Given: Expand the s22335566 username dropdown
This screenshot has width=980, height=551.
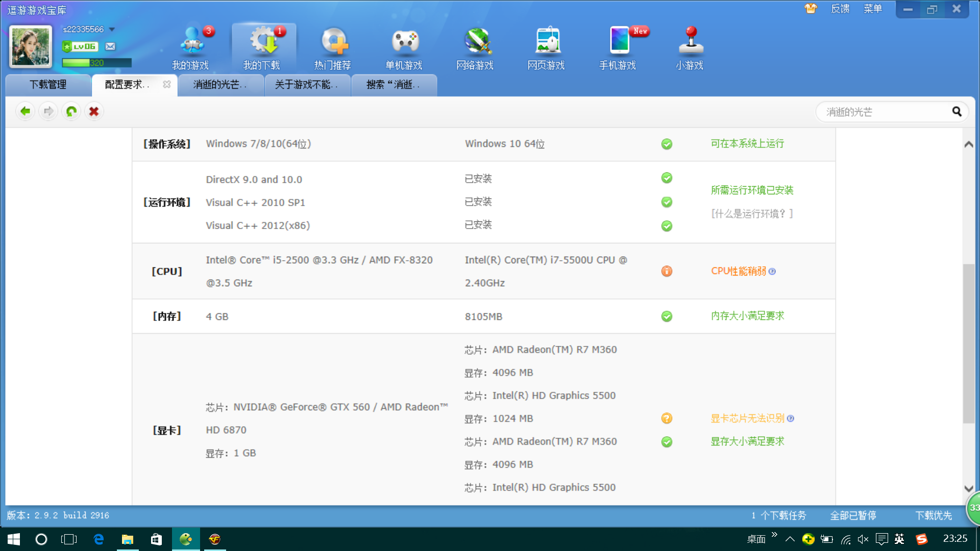Looking at the screenshot, I should [x=112, y=30].
